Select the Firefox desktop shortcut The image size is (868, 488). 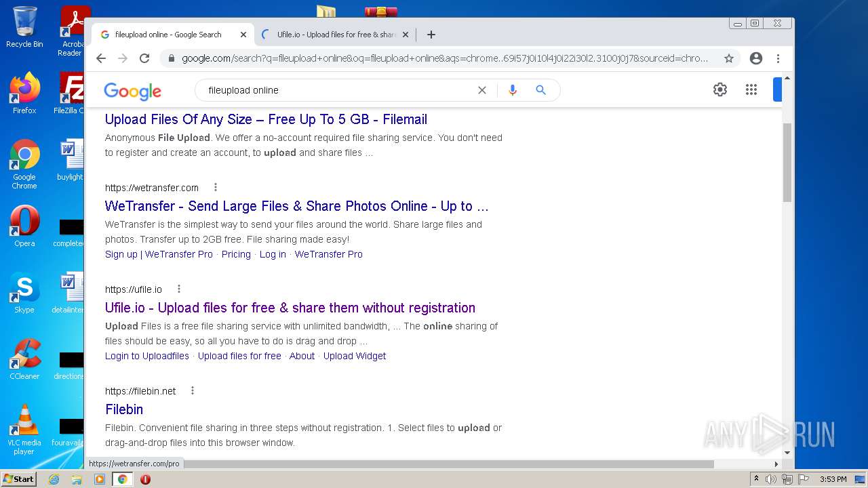pos(24,94)
